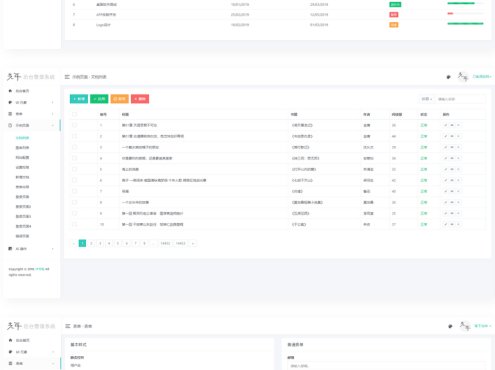Tick the checkbox for table row 7

pos(74,191)
